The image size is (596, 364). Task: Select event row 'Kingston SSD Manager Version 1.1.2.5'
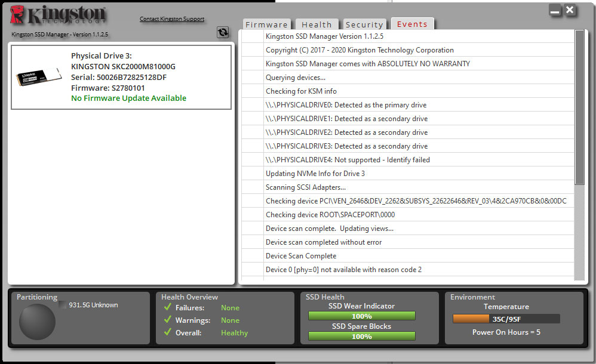[408, 36]
